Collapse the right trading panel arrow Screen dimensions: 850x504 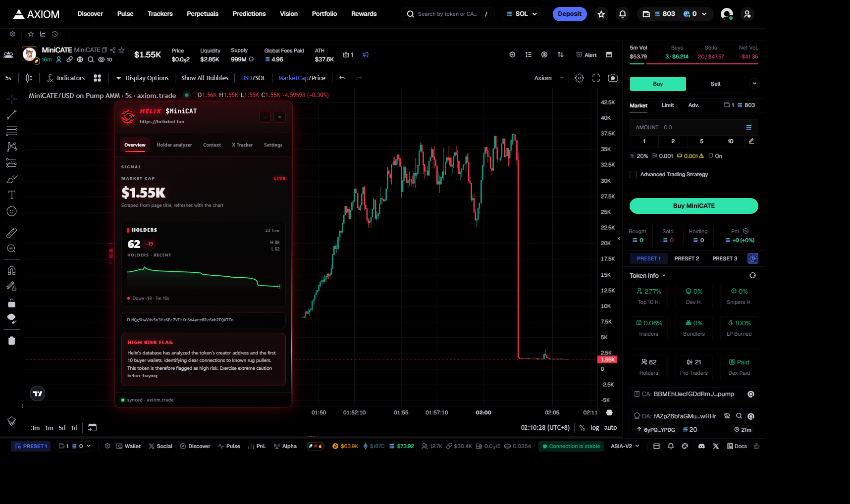(619, 239)
